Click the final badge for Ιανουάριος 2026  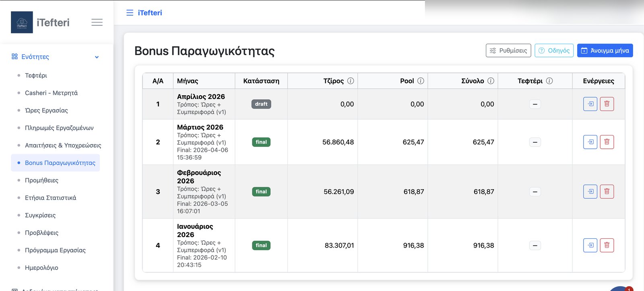point(261,246)
